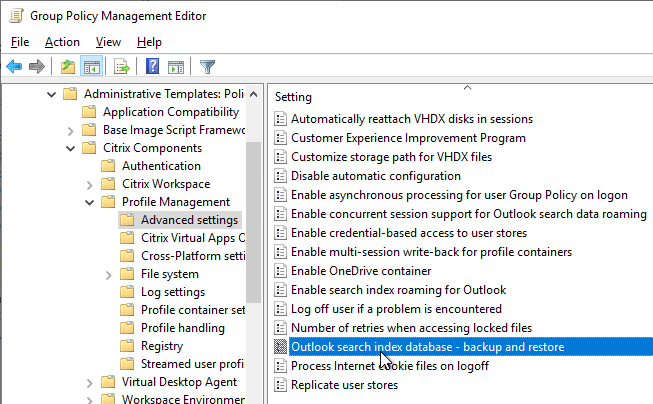The height and width of the screenshot is (404, 653).
Task: Select Enable concurrent session support setting
Action: pyautogui.click(x=469, y=214)
